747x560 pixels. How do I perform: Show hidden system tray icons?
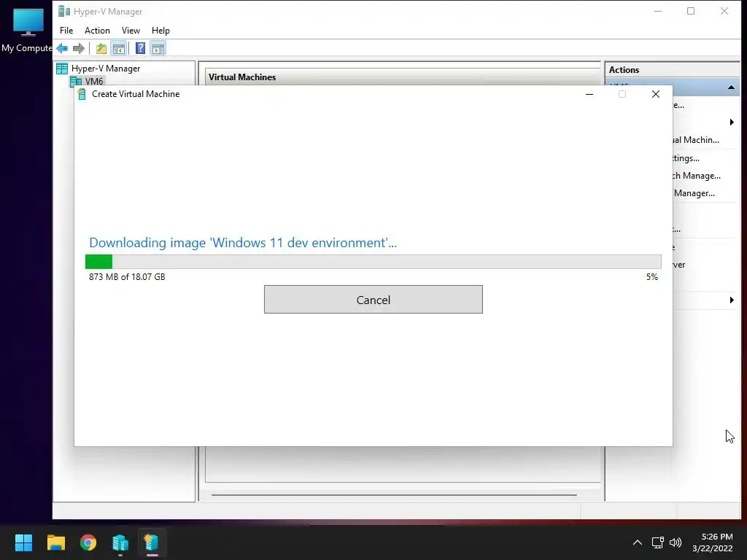(637, 542)
